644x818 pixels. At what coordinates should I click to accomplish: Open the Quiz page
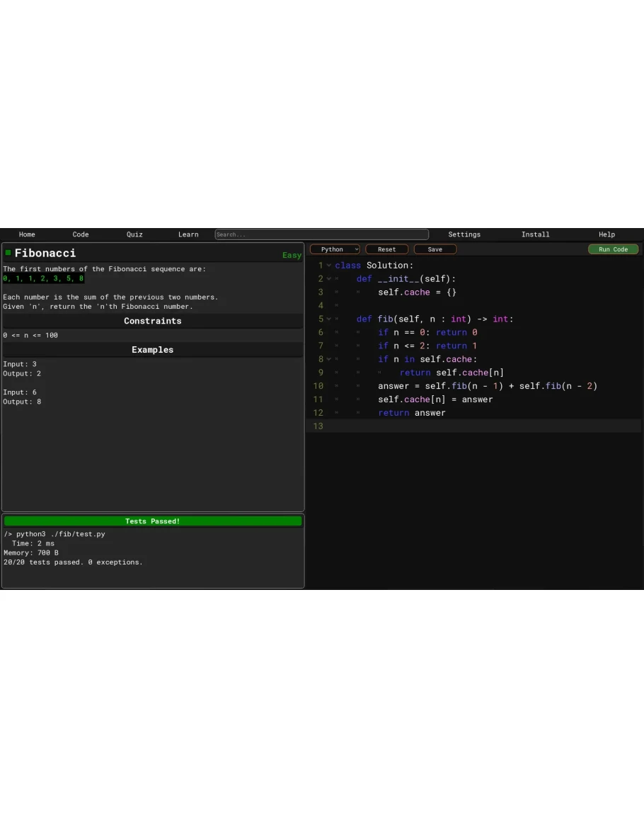coord(134,234)
